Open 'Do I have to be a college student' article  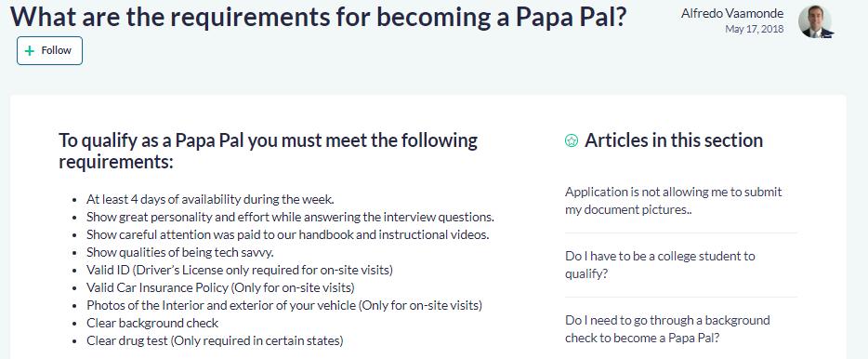click(x=660, y=265)
